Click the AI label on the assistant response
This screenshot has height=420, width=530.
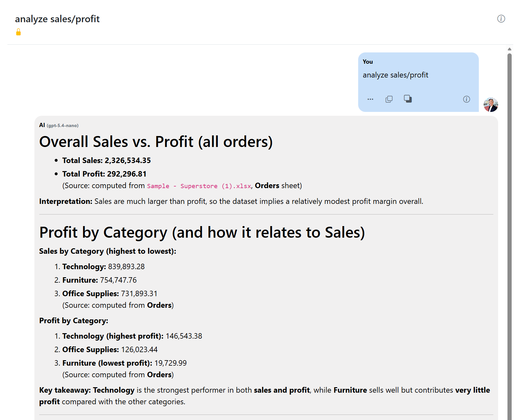click(42, 125)
